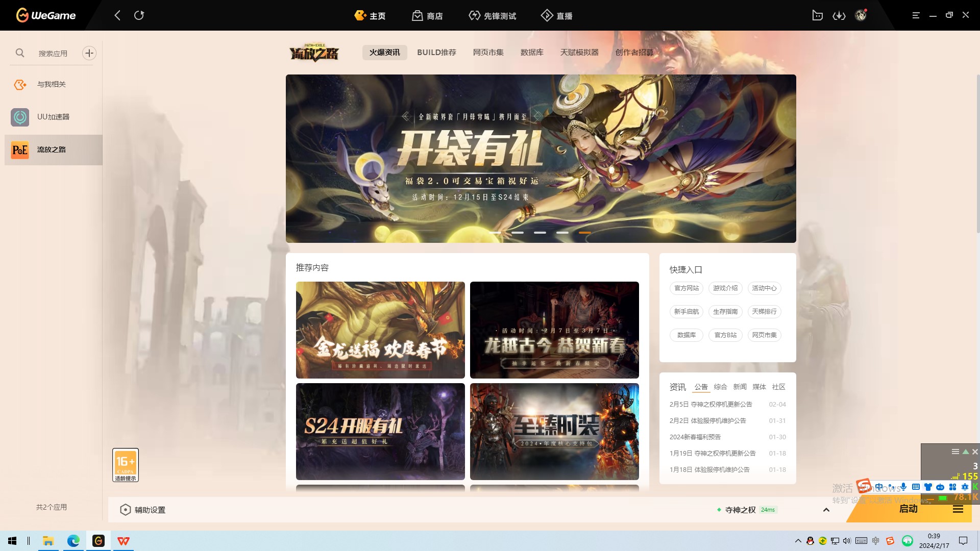Open the download manager icon

click(839, 16)
